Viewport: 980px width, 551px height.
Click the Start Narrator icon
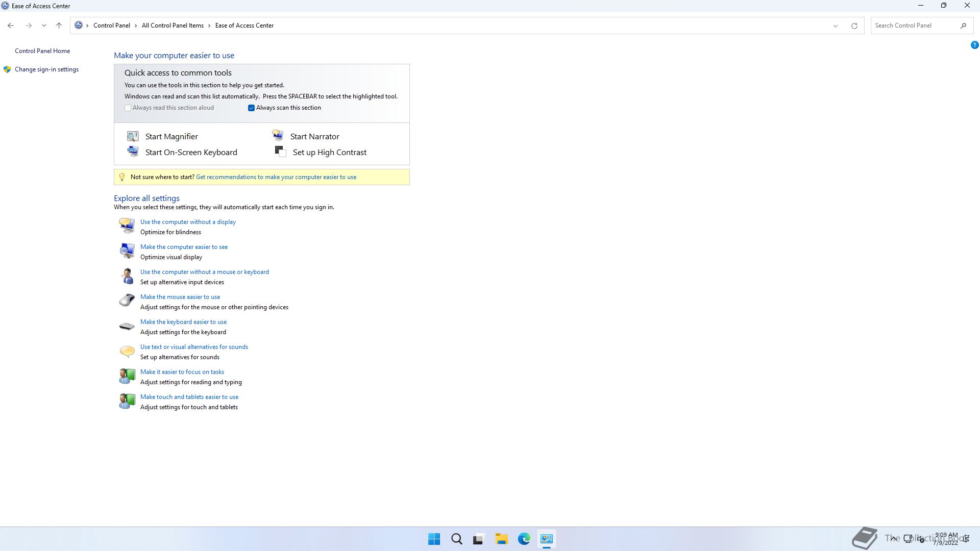click(278, 135)
